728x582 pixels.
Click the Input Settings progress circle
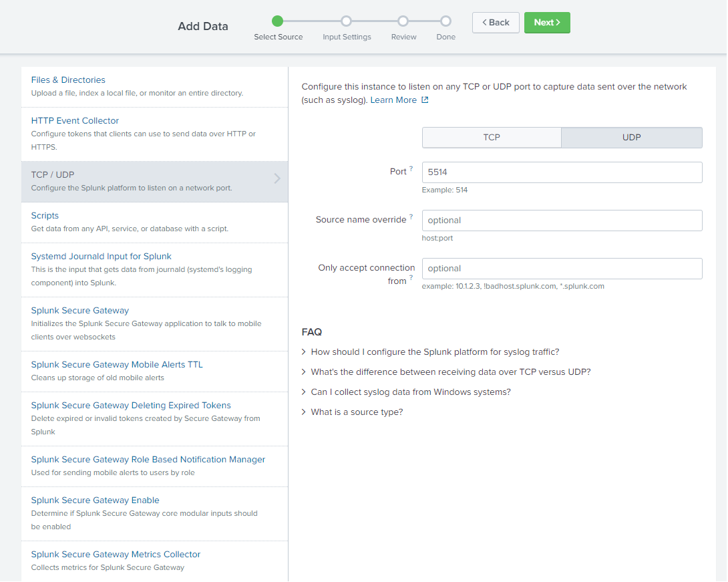[x=346, y=21]
